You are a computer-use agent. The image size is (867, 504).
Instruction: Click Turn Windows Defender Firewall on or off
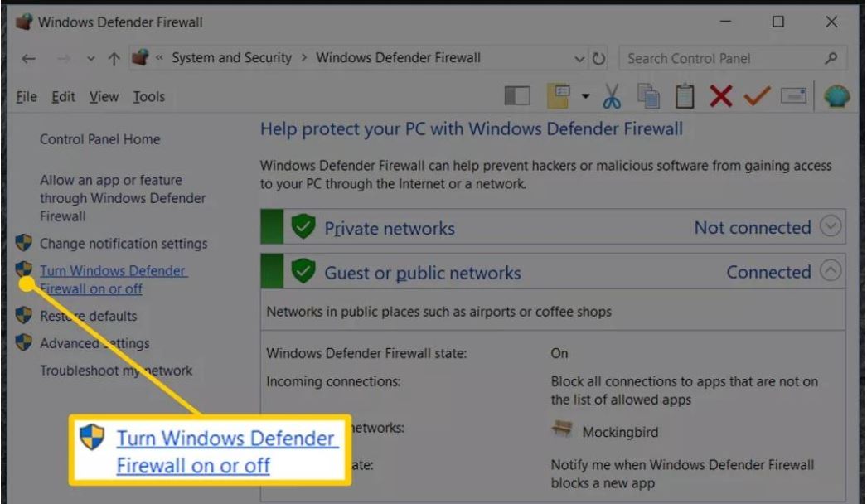pyautogui.click(x=113, y=279)
